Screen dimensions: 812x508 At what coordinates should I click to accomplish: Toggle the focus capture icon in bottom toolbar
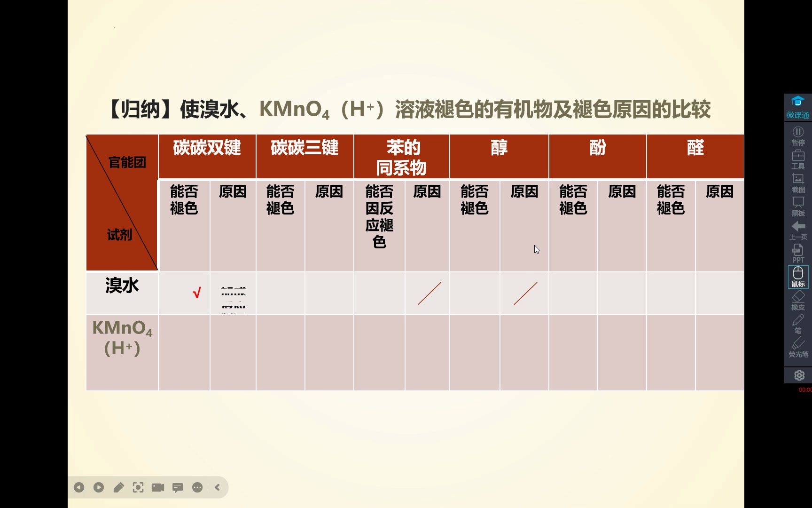[x=138, y=488]
